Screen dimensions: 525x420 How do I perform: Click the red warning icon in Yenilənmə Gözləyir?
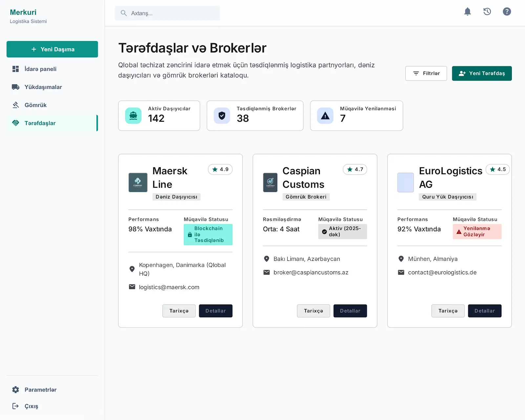point(459,232)
